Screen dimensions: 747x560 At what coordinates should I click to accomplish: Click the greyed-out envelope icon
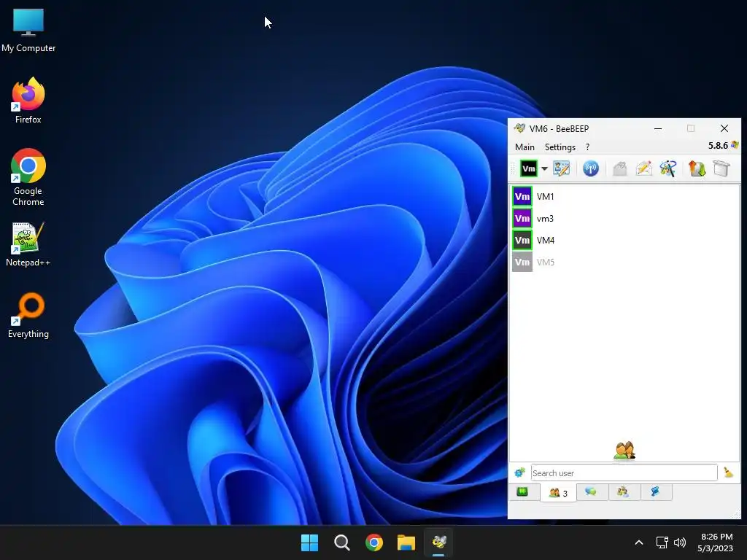click(x=620, y=168)
